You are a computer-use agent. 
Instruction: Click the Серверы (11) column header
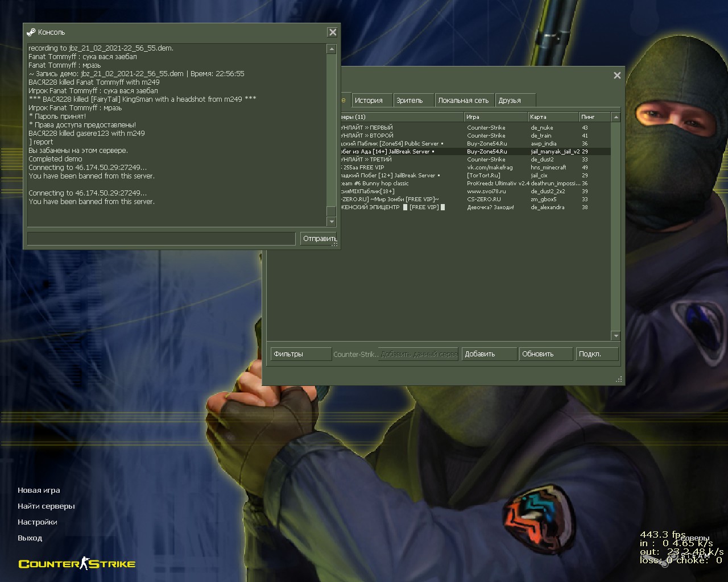(x=403, y=117)
